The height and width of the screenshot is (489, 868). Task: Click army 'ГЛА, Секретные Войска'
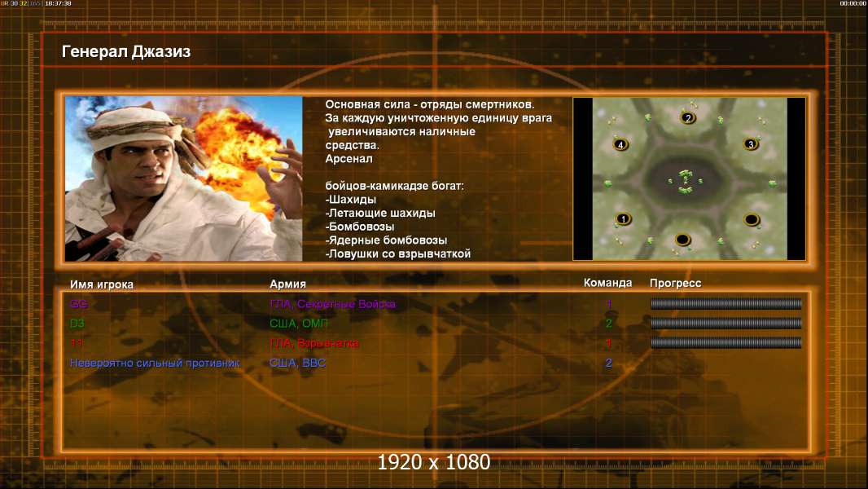[x=333, y=303]
